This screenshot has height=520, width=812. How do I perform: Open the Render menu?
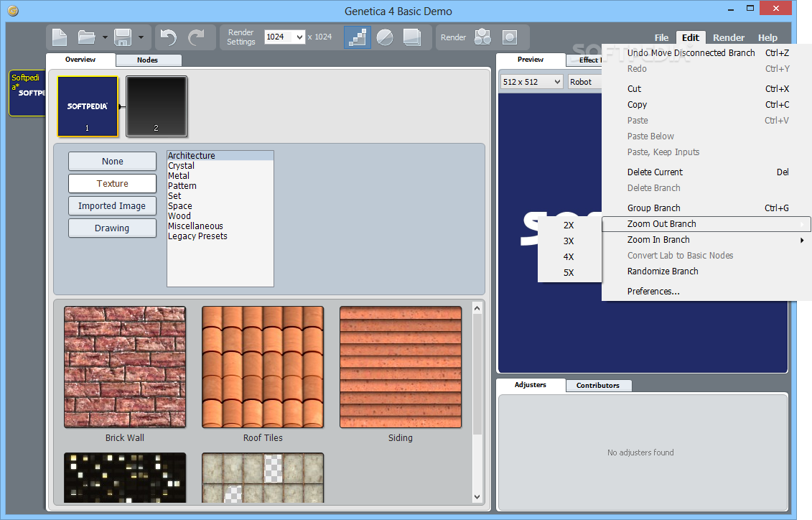coord(729,37)
